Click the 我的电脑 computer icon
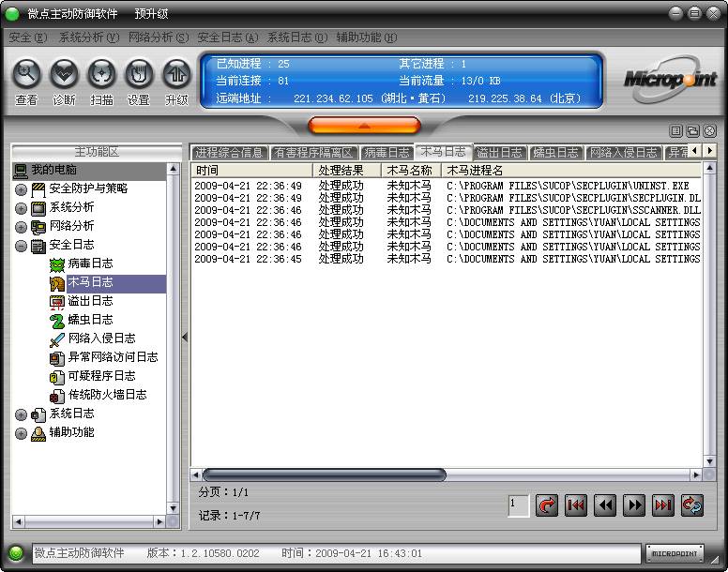Image resolution: width=728 pixels, height=572 pixels. [x=21, y=171]
